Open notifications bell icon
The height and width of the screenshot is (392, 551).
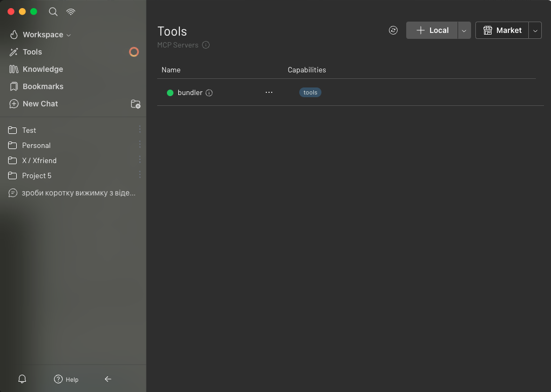coord(22,379)
